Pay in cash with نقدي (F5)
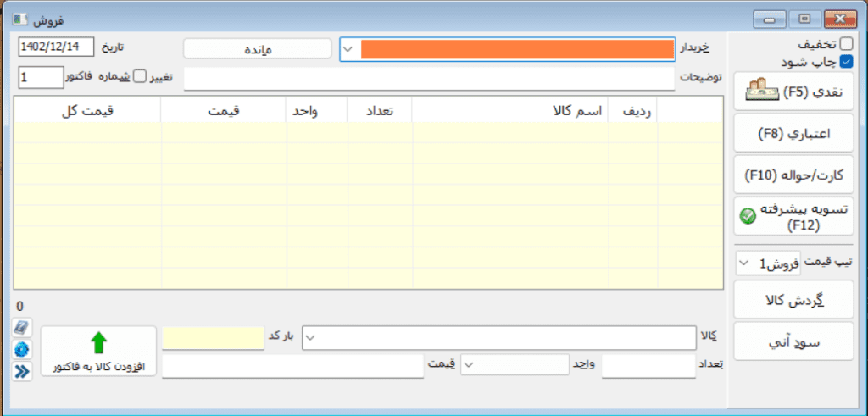The width and height of the screenshot is (868, 416). (x=793, y=92)
